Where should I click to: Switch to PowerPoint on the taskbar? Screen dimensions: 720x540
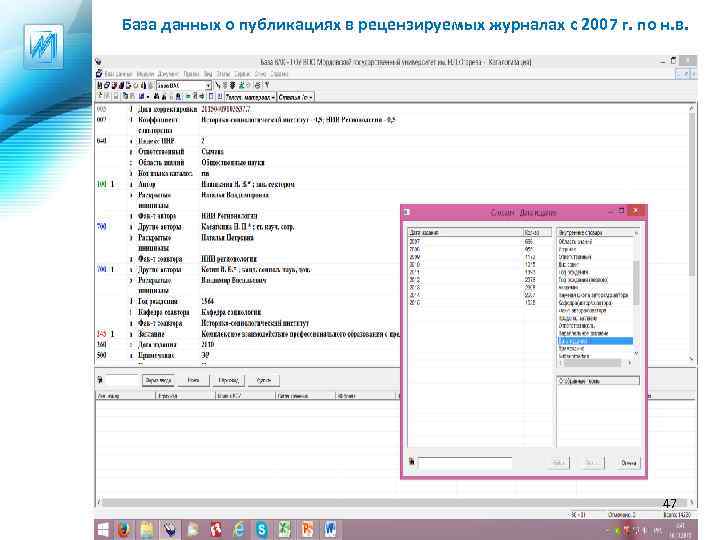(x=307, y=530)
